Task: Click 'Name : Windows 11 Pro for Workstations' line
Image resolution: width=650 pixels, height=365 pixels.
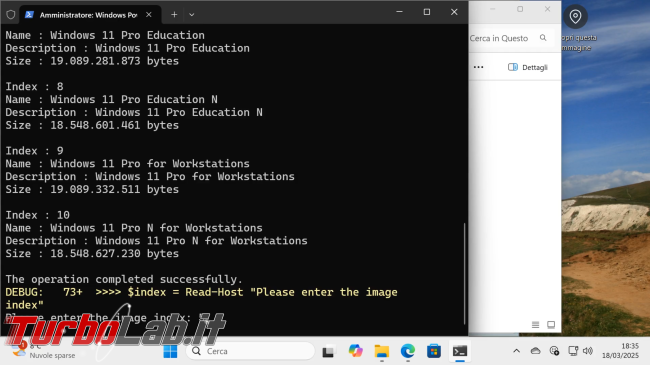Action: (x=128, y=164)
